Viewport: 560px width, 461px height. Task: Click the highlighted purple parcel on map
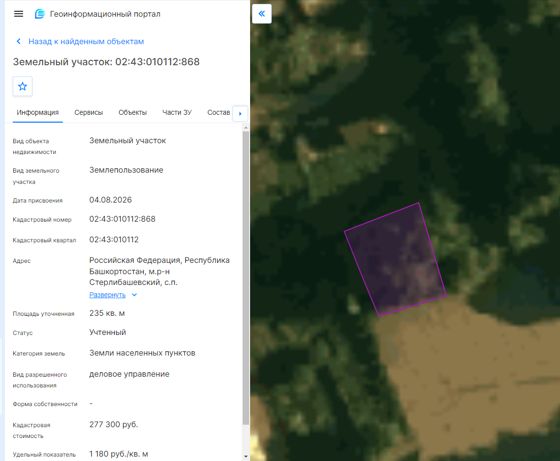396,260
